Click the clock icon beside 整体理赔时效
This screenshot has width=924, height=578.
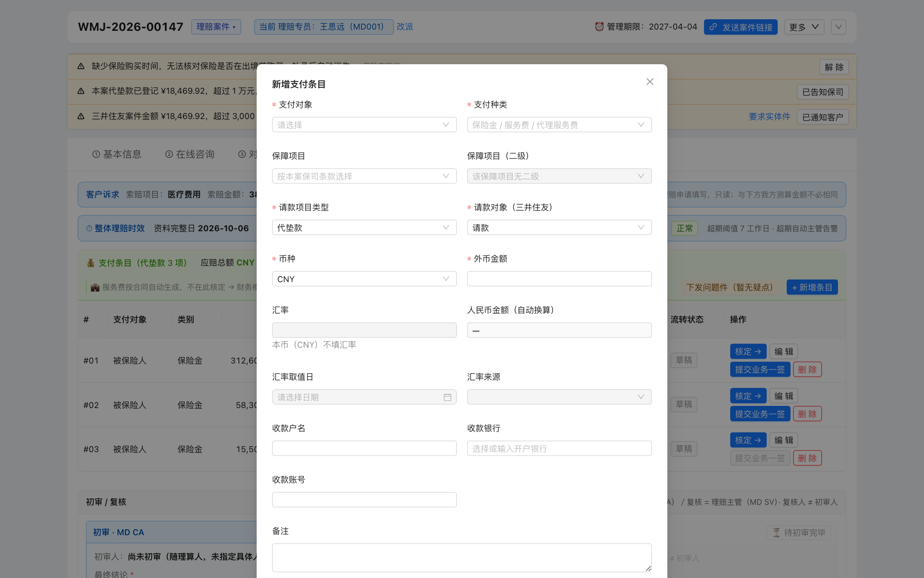pyautogui.click(x=89, y=228)
